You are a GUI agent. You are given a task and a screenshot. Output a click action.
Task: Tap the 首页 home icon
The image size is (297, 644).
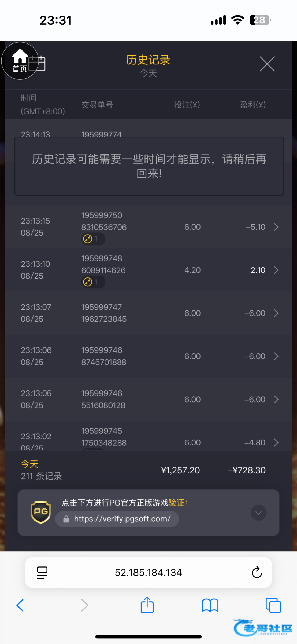point(20,61)
